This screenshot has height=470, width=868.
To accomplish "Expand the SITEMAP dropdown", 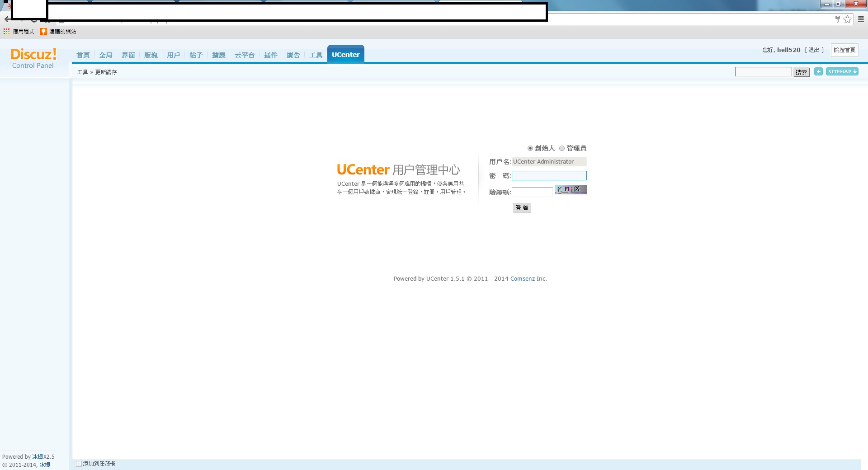I will pyautogui.click(x=842, y=71).
